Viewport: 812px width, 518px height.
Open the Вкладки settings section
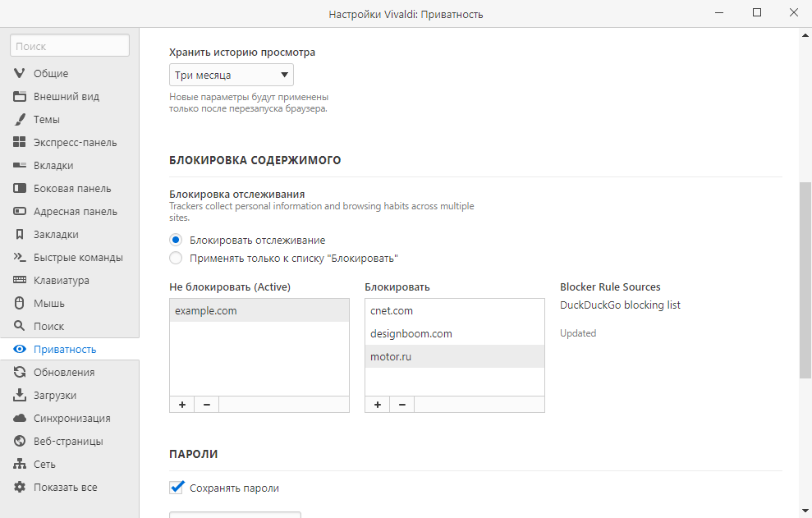tap(53, 165)
